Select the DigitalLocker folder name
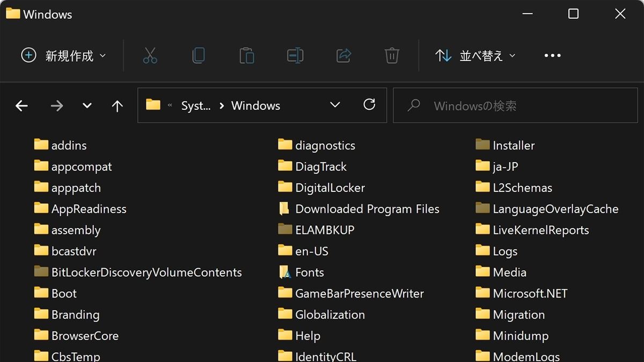Viewport: 644px width, 362px height. tap(330, 188)
